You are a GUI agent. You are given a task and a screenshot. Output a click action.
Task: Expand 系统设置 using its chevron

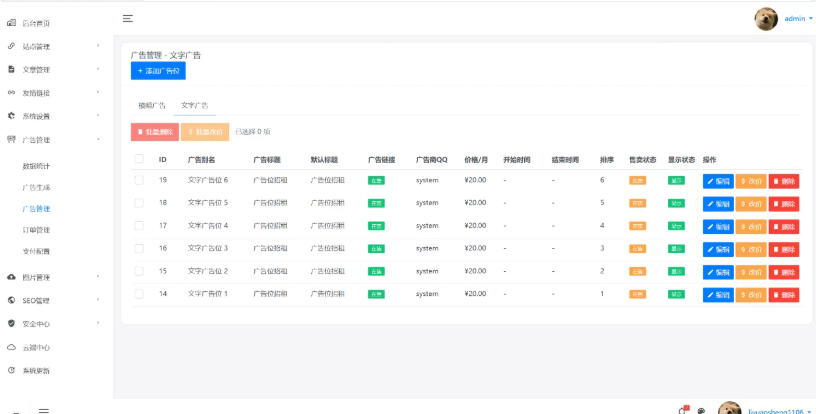pyautogui.click(x=98, y=115)
